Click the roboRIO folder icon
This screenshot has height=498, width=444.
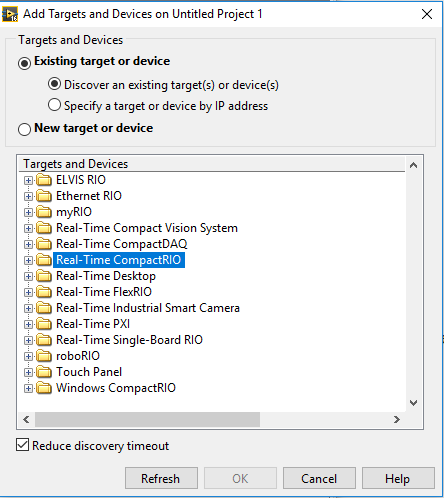click(x=44, y=356)
